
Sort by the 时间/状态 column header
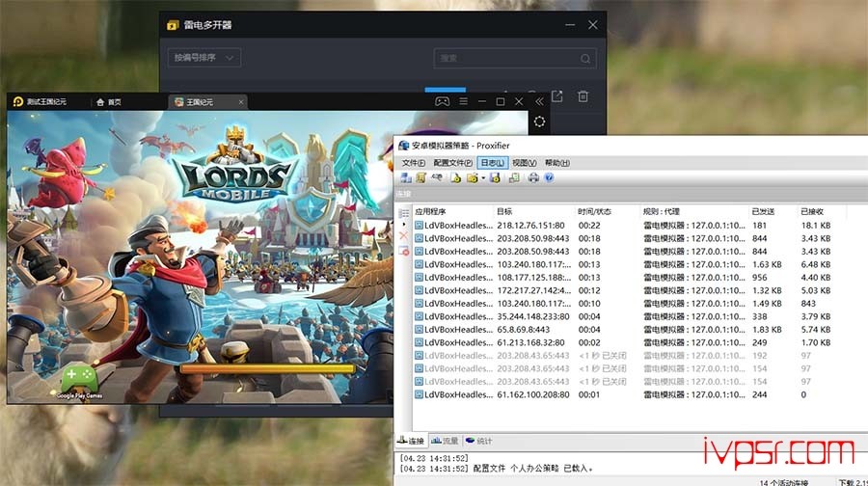pos(607,211)
